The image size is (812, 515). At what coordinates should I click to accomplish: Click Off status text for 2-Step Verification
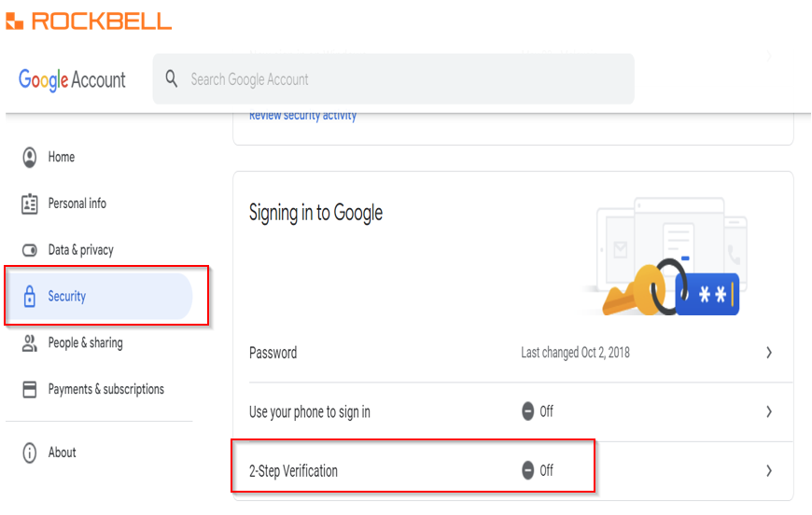tap(546, 470)
